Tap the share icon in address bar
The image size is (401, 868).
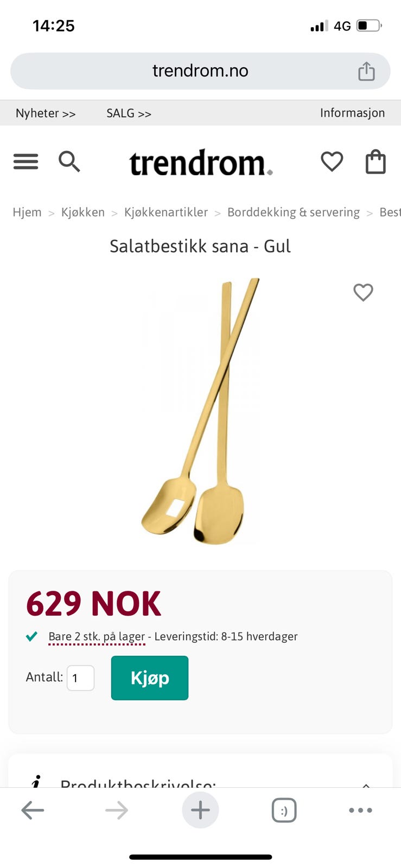(367, 71)
